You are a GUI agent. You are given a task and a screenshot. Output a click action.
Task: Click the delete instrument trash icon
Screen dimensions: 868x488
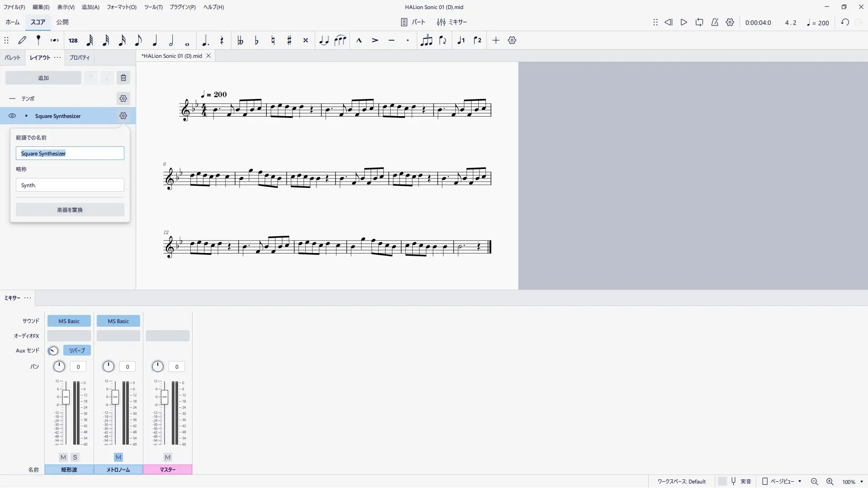coord(123,78)
